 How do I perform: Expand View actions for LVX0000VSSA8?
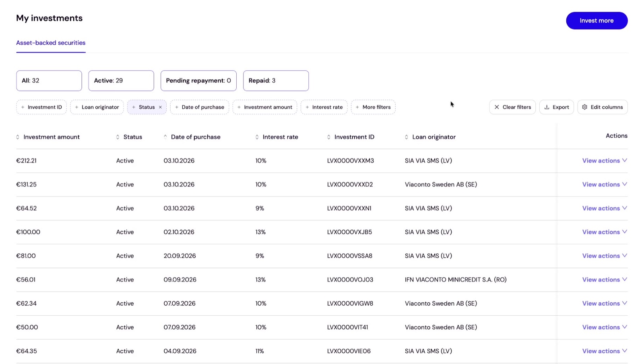[605, 256]
